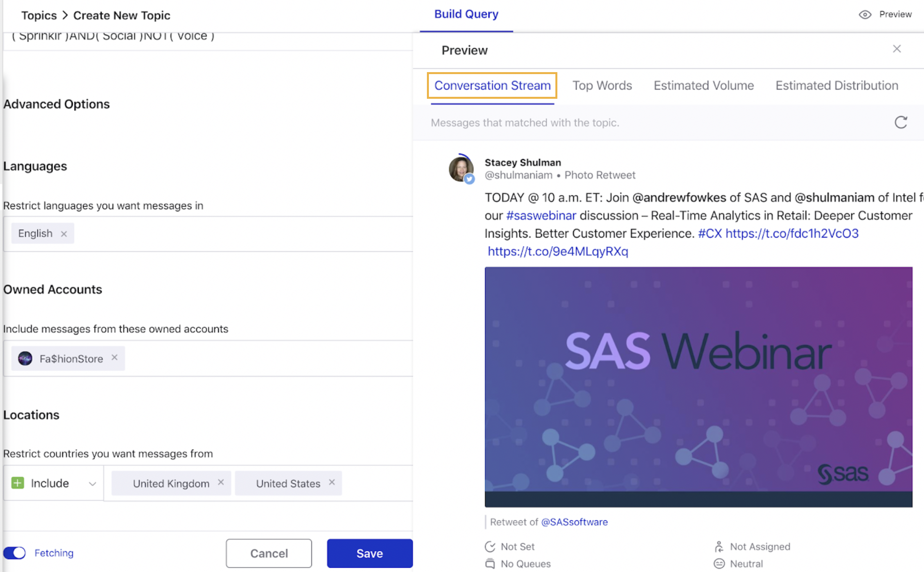Open the @SASsoftware retweet link

click(574, 522)
